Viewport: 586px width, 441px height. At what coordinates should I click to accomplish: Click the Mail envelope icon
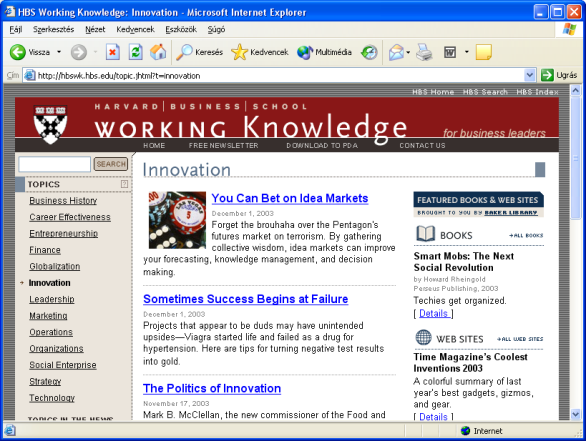[x=396, y=52]
